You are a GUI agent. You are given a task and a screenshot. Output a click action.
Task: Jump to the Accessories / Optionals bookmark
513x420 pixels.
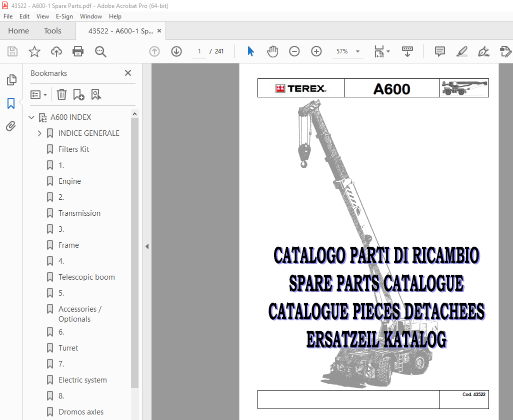pyautogui.click(x=80, y=314)
